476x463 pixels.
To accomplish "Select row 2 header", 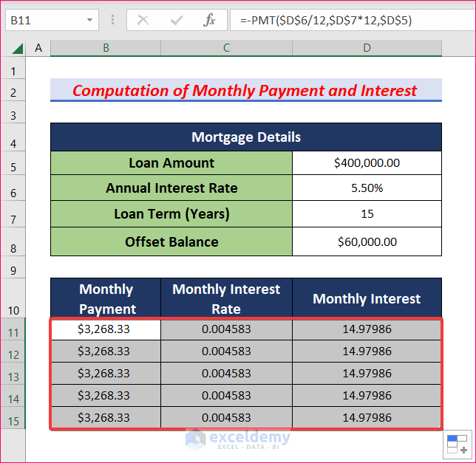I will 13,90.
